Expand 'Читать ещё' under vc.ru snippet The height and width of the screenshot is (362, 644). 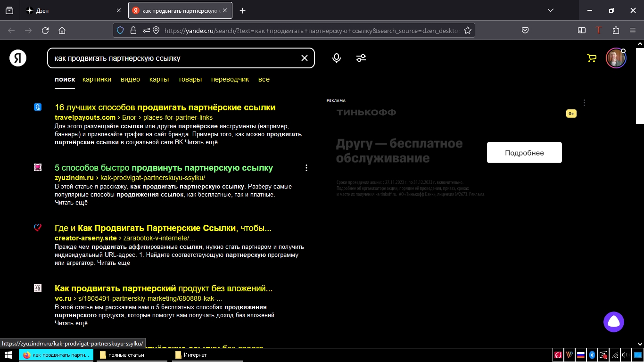71,323
